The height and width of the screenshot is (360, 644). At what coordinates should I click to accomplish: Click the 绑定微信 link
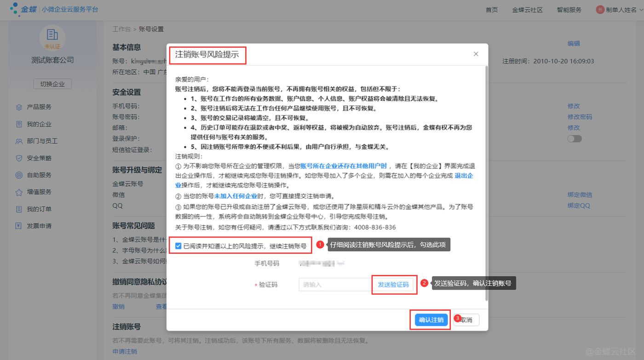click(x=580, y=195)
